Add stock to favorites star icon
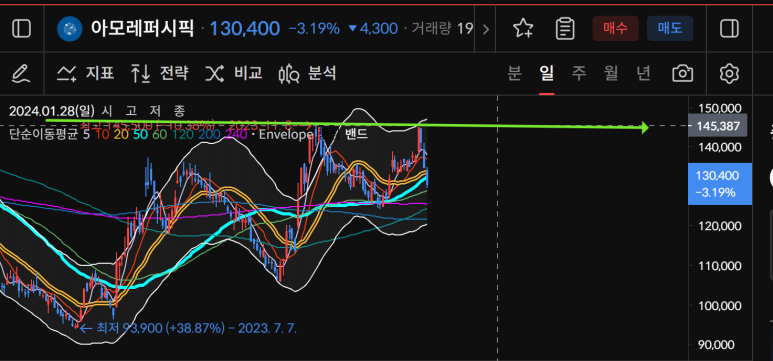The width and height of the screenshot is (773, 361). (x=523, y=29)
